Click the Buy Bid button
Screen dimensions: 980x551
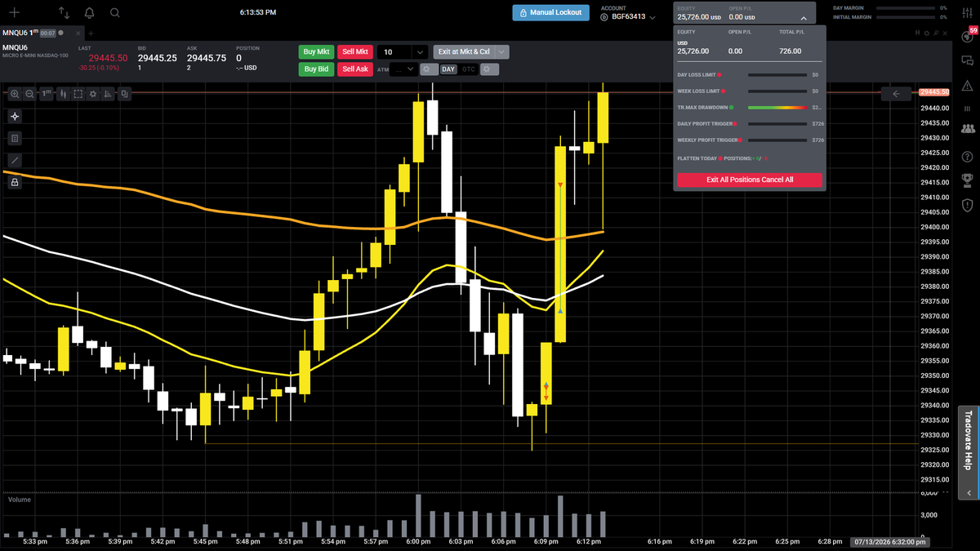point(316,69)
